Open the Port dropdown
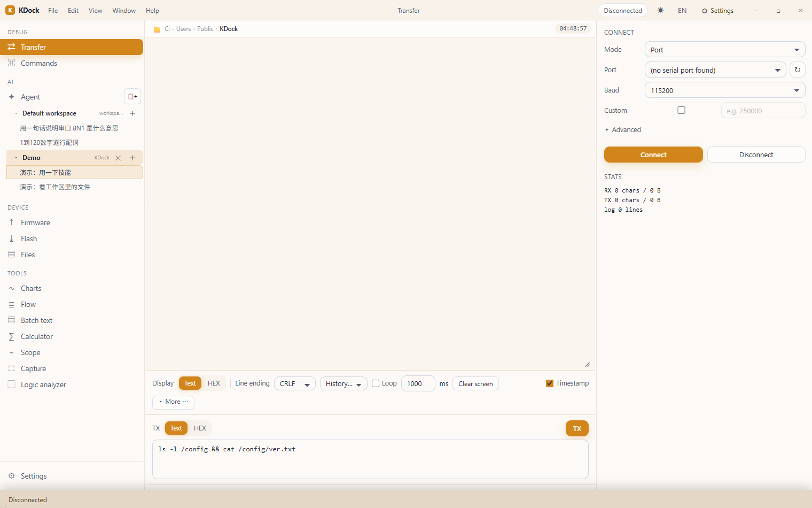This screenshot has width=812, height=508. [x=715, y=70]
